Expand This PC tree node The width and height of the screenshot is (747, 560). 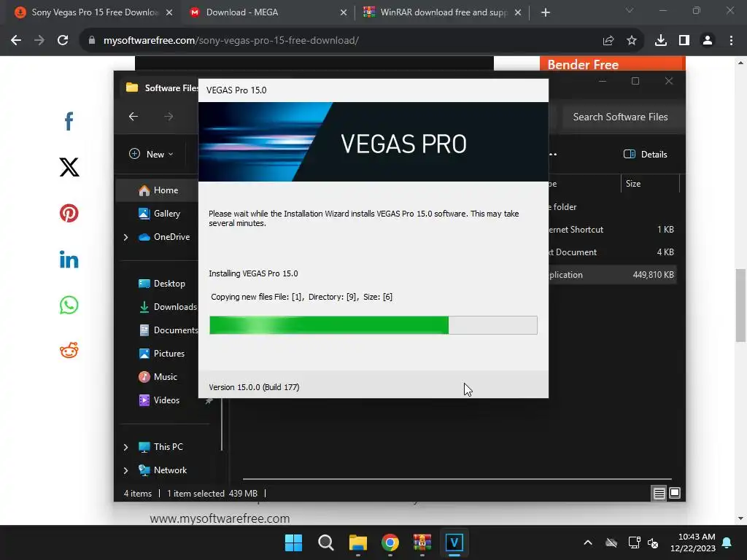[x=125, y=447]
